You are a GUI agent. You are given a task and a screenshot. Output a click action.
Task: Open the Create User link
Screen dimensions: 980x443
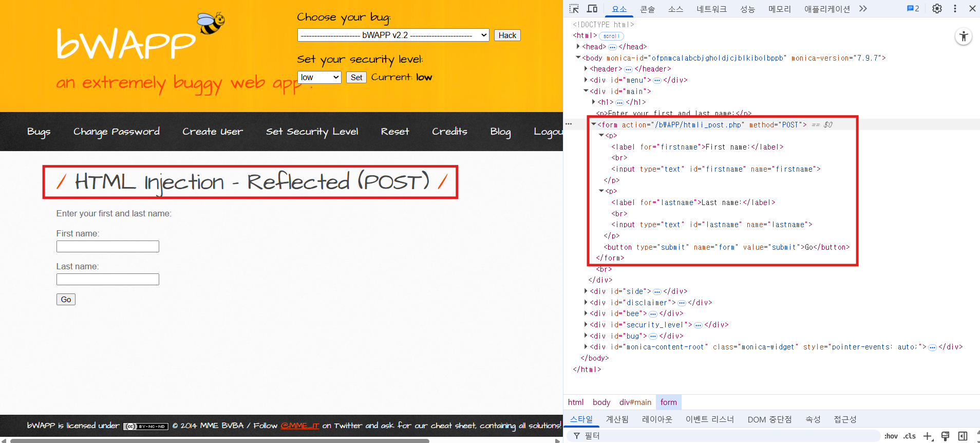click(213, 132)
